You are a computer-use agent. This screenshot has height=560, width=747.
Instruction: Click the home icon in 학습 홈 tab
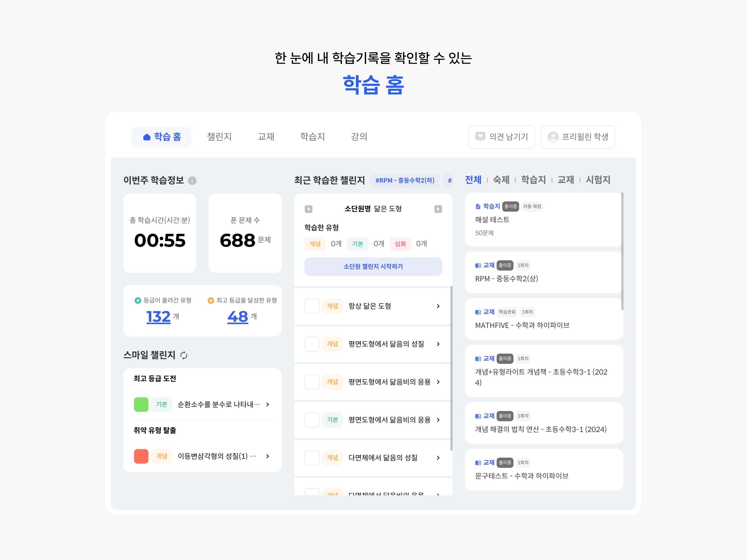(x=147, y=137)
